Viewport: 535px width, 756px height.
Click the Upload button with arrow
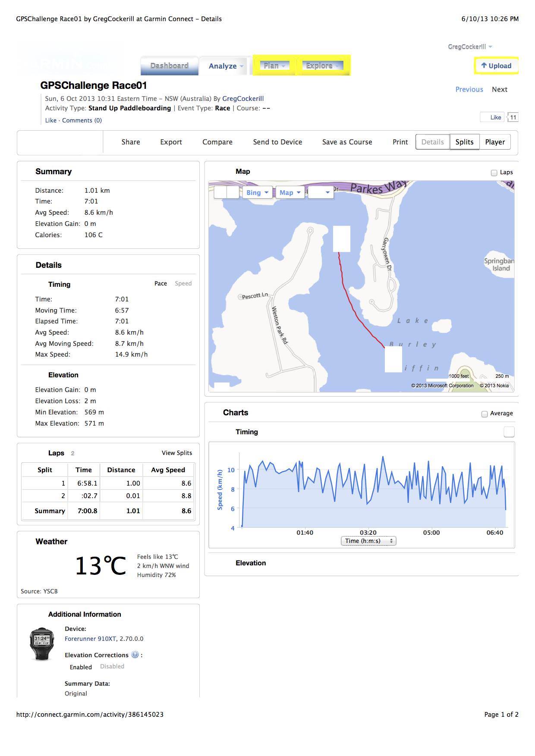[x=496, y=66]
